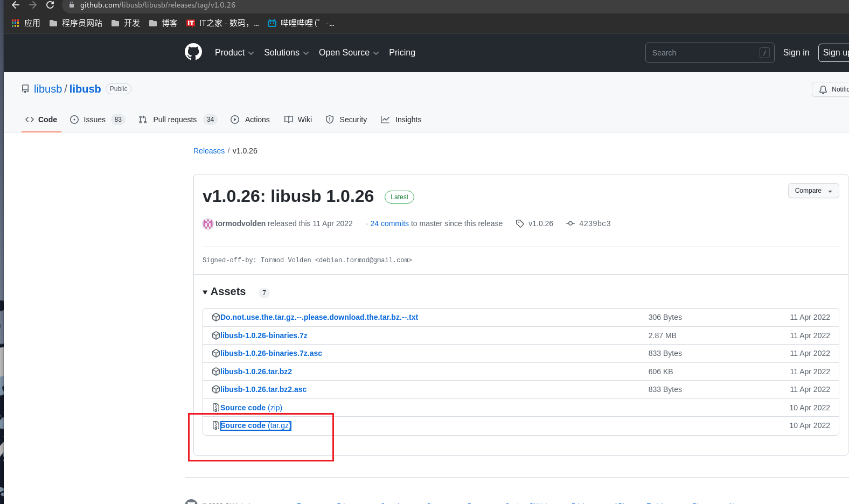Open the Insights tab
Viewport: 849px width, 504px height.
[401, 120]
